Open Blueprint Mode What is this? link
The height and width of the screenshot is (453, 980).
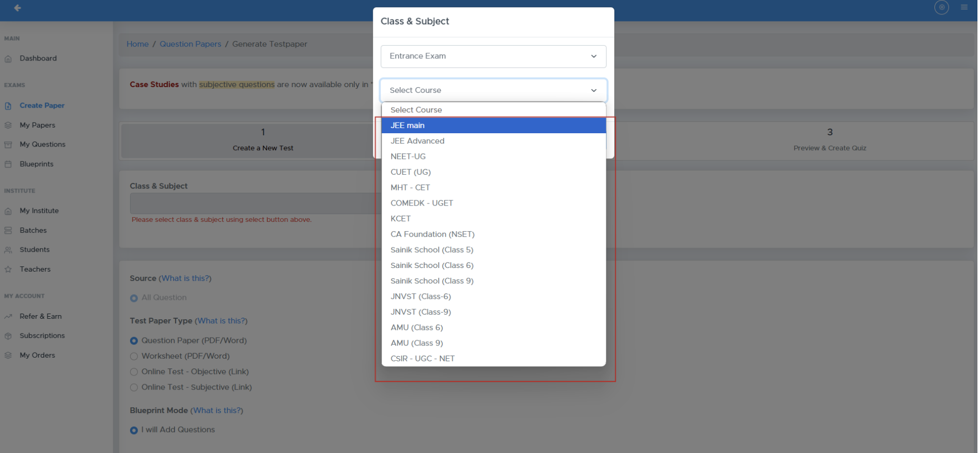pyautogui.click(x=217, y=410)
